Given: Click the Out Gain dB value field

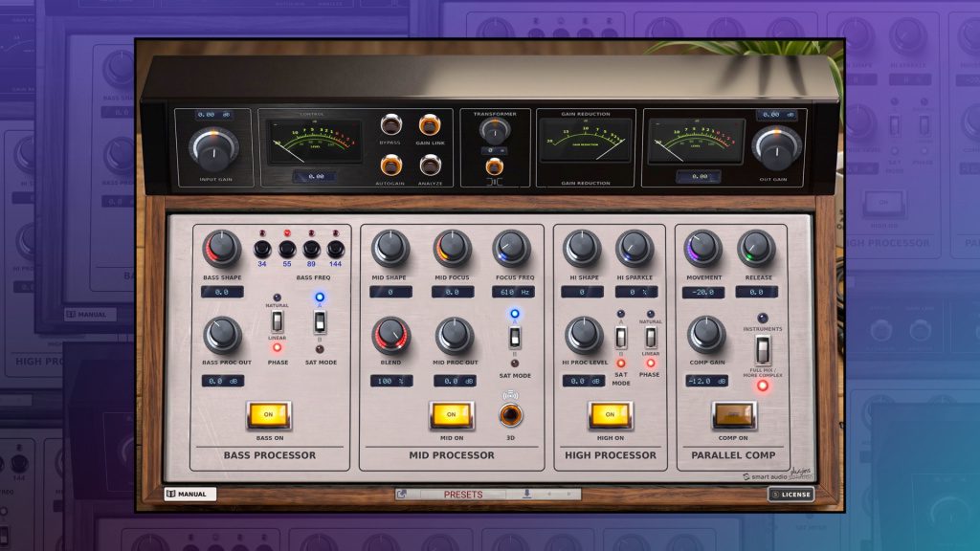Looking at the screenshot, I should 779,115.
